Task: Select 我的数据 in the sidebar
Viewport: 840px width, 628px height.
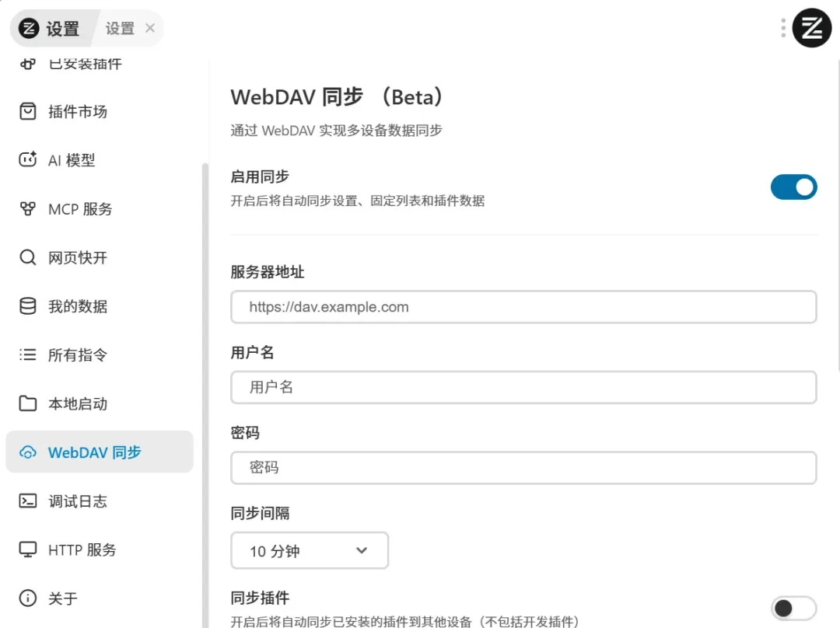Action: tap(100, 306)
